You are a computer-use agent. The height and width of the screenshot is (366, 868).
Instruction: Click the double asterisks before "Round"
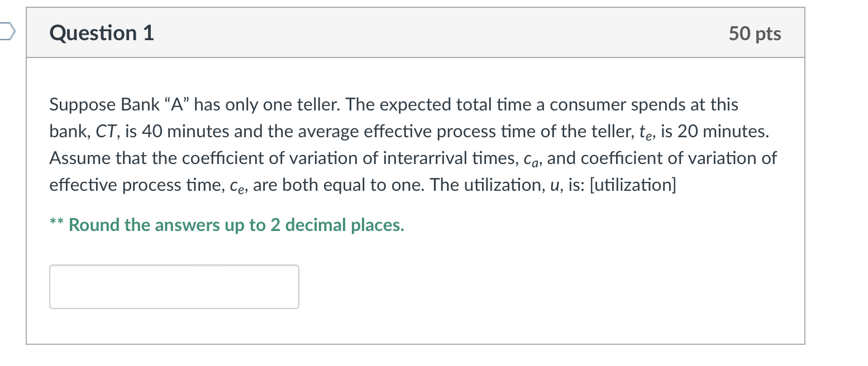point(56,224)
